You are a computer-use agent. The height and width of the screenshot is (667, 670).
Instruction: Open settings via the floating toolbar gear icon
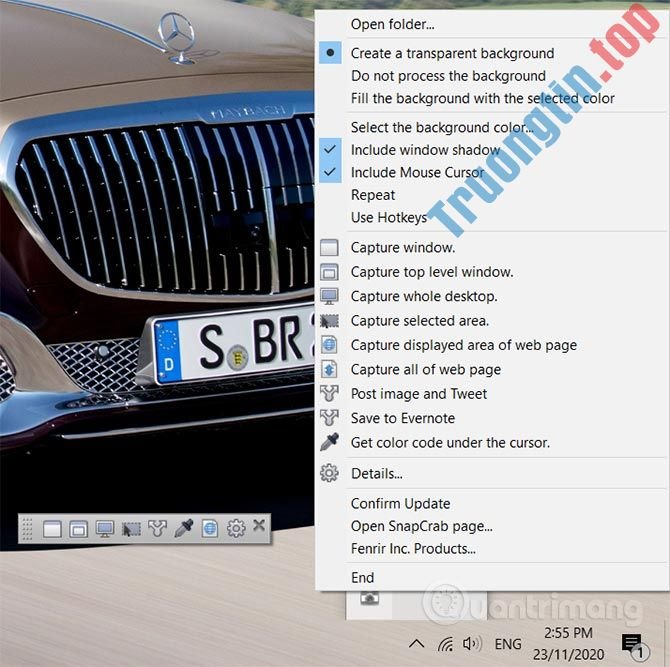click(x=236, y=529)
